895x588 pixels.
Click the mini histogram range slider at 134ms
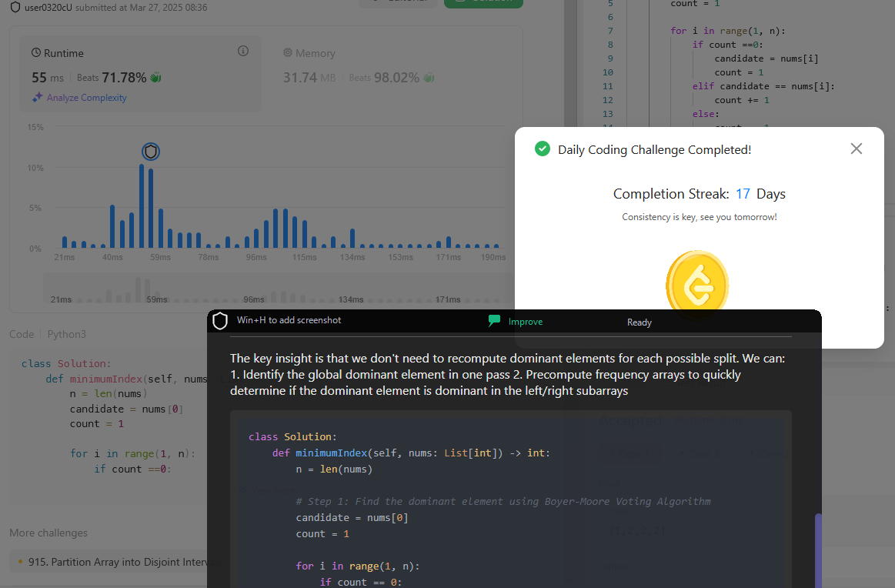350,299
